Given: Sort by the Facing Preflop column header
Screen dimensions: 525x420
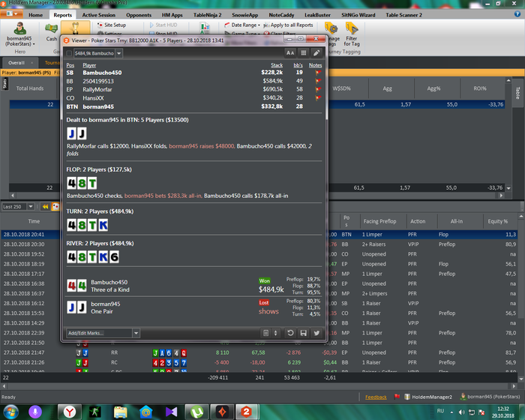Looking at the screenshot, I should [379, 221].
